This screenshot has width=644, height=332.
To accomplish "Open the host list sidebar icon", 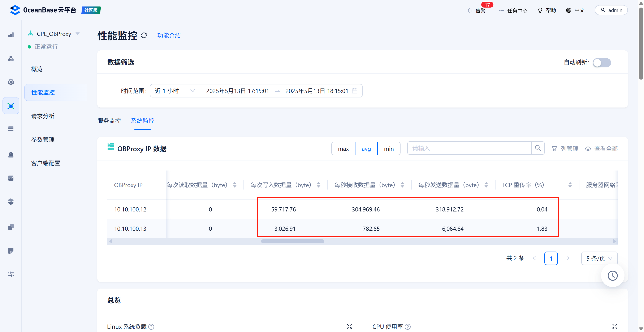I will click(11, 129).
